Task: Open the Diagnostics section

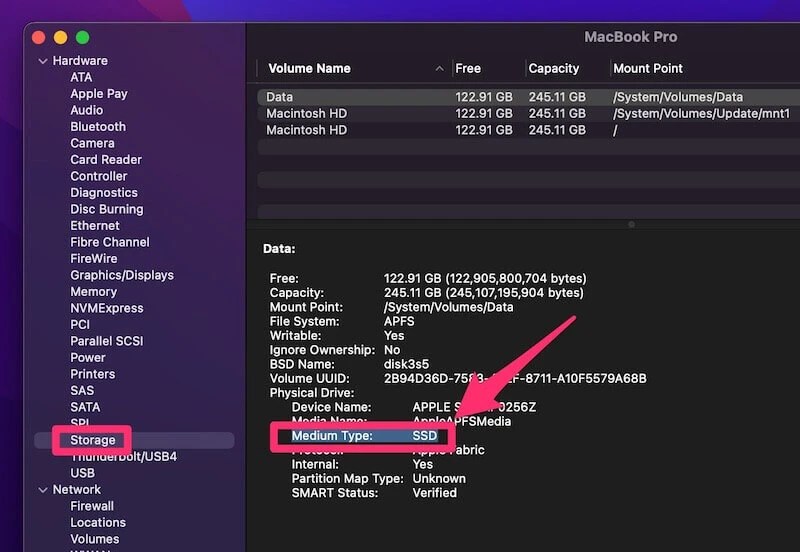Action: [x=104, y=193]
